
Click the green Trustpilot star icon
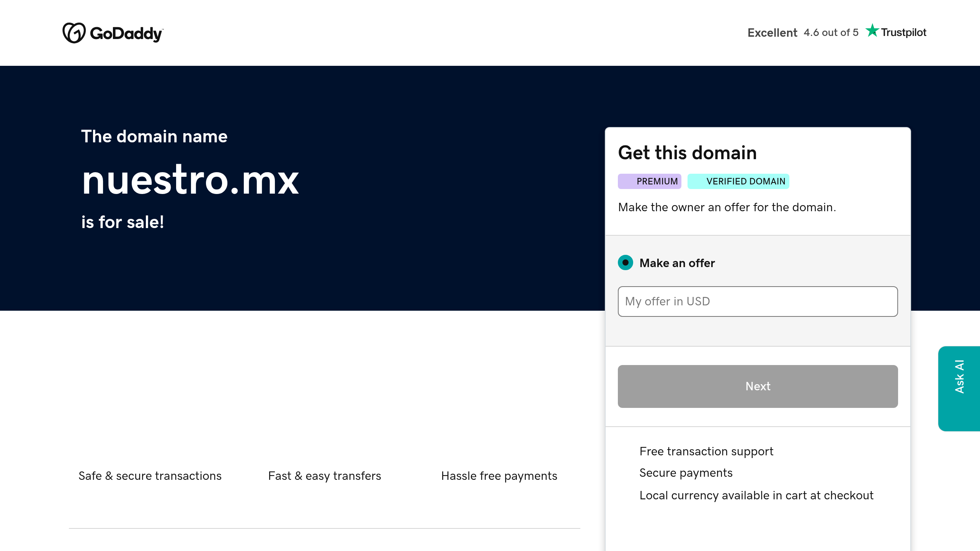click(872, 31)
